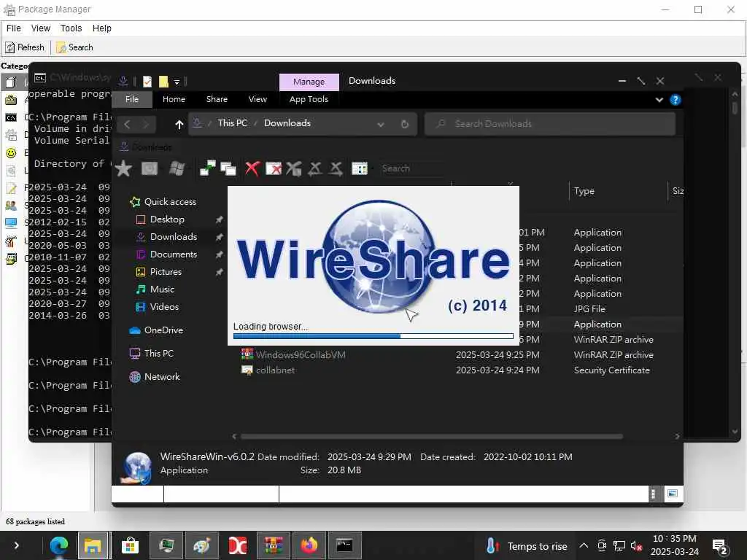
Task: Open WinRAR from the taskbar
Action: 274,545
